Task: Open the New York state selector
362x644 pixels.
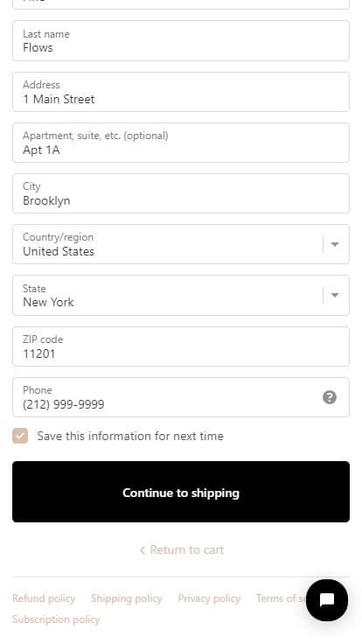Action: [181, 295]
